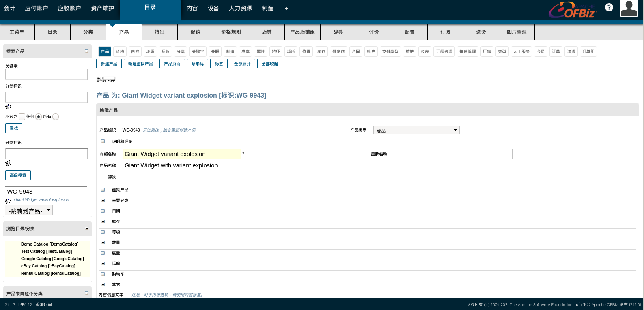The height and width of the screenshot is (310, 644).
Task: Open the 产品类型 dropdown
Action: pyautogui.click(x=416, y=130)
